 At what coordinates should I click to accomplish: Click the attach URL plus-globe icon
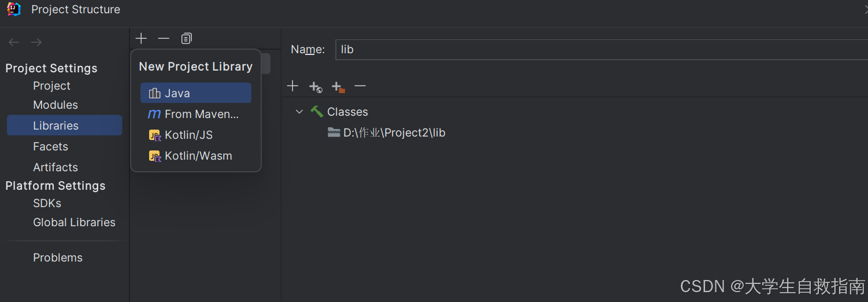(316, 87)
